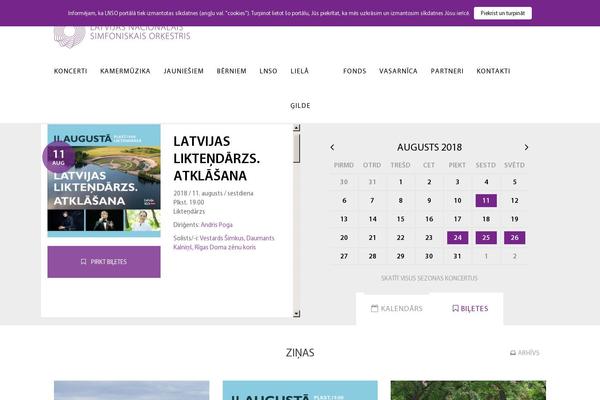This screenshot has width=600, height=400.
Task: Open soloist Vestards Šimkus link
Action: pyautogui.click(x=221, y=238)
